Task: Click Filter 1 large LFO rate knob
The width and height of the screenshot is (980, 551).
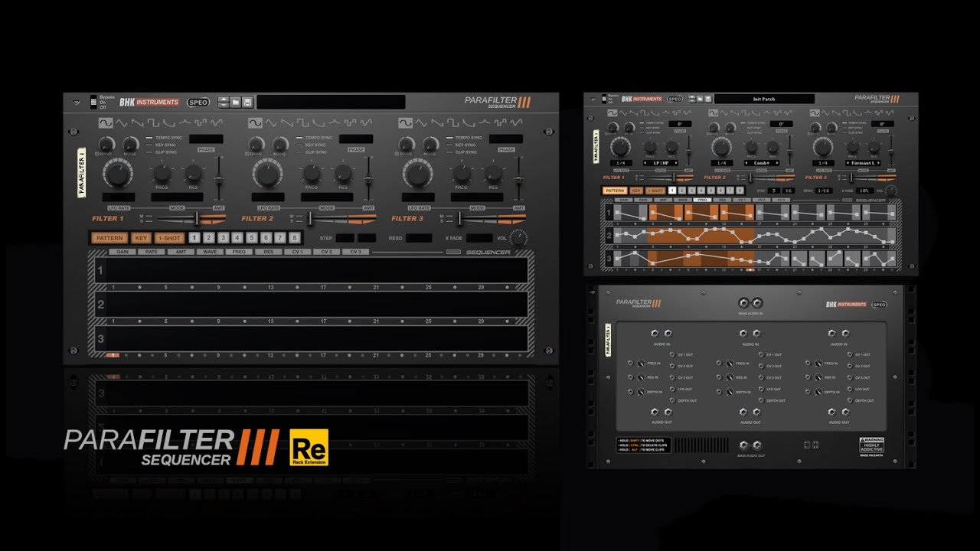Action: tap(117, 174)
